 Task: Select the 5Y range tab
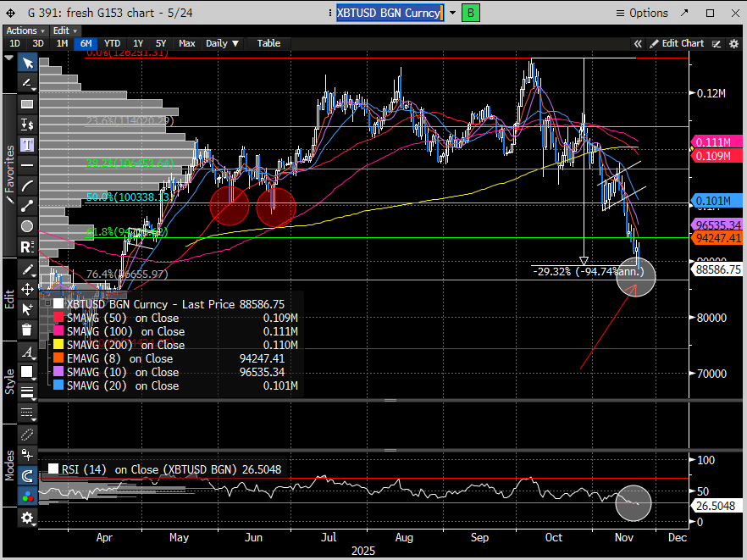tap(161, 43)
